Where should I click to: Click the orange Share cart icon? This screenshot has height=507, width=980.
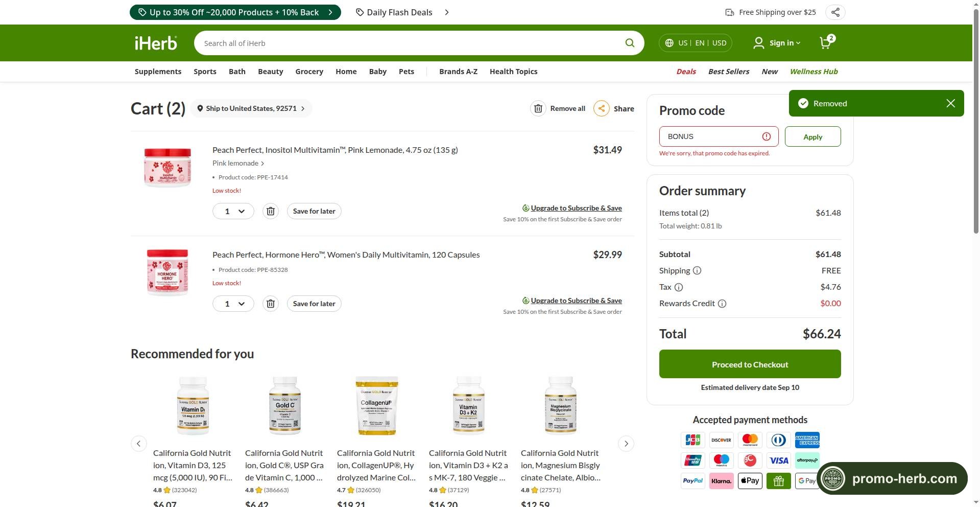(602, 108)
